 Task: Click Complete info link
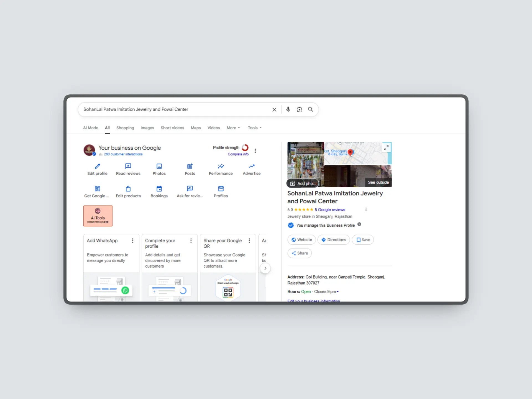pos(238,154)
